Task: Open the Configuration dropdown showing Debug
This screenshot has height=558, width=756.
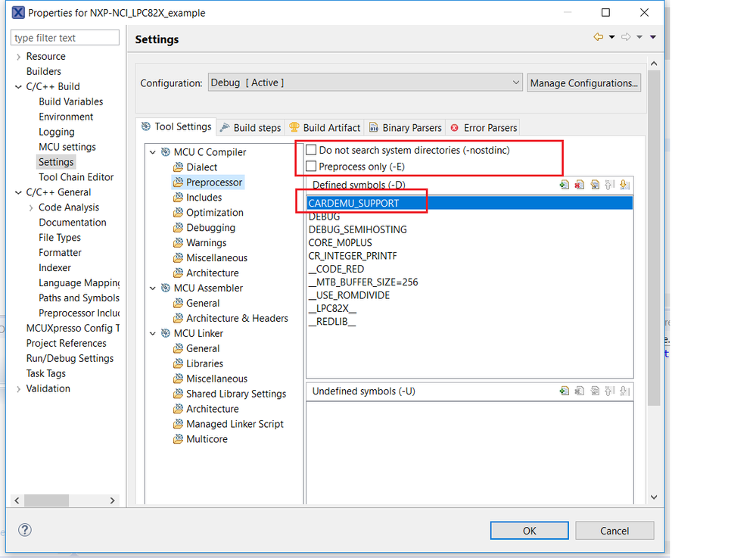Action: (515, 82)
